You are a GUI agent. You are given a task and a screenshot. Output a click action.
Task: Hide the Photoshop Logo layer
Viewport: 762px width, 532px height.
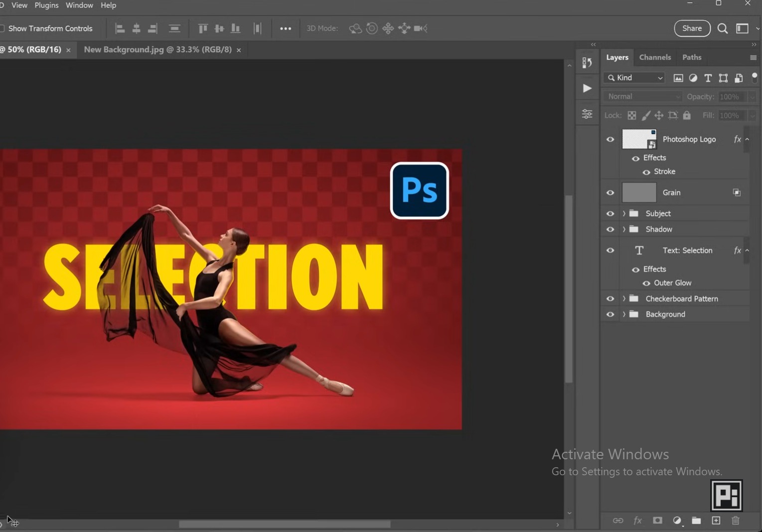click(x=610, y=139)
